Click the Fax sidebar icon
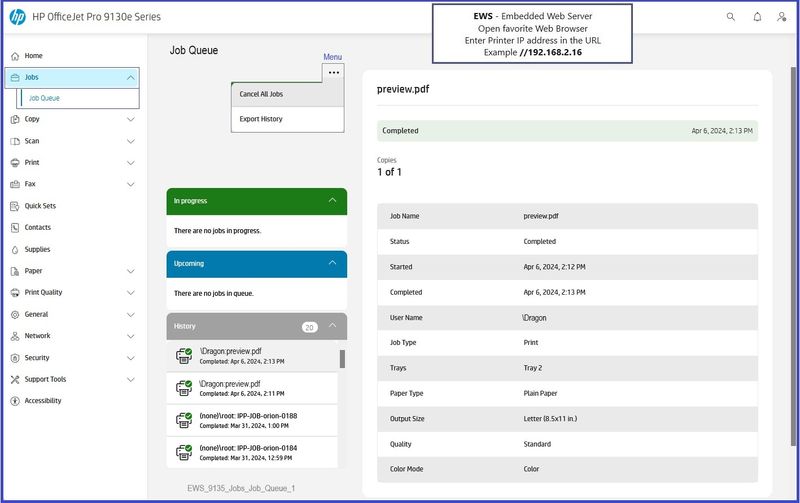The width and height of the screenshot is (800, 503). [15, 184]
